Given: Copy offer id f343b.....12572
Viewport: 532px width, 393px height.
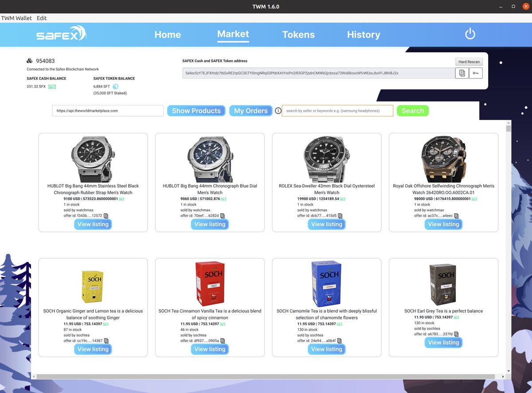Looking at the screenshot, I should pyautogui.click(x=106, y=216).
